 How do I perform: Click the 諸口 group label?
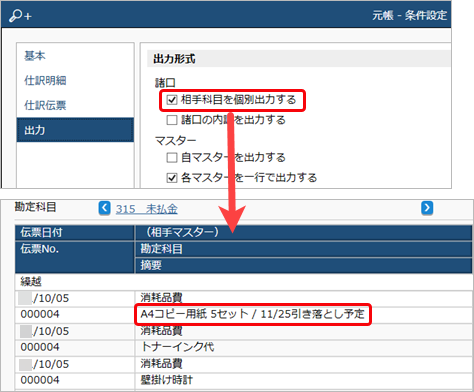pyautogui.click(x=165, y=82)
